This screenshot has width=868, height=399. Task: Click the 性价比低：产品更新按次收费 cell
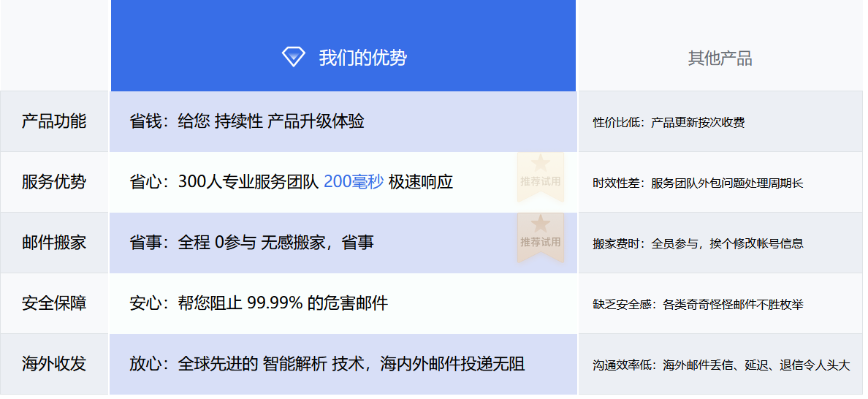pyautogui.click(x=720, y=122)
